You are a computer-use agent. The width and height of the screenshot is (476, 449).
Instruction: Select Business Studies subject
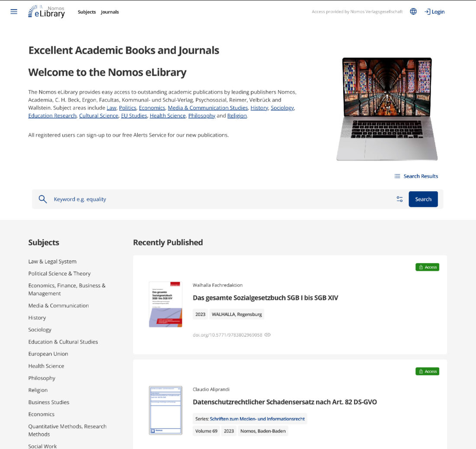[x=48, y=402]
